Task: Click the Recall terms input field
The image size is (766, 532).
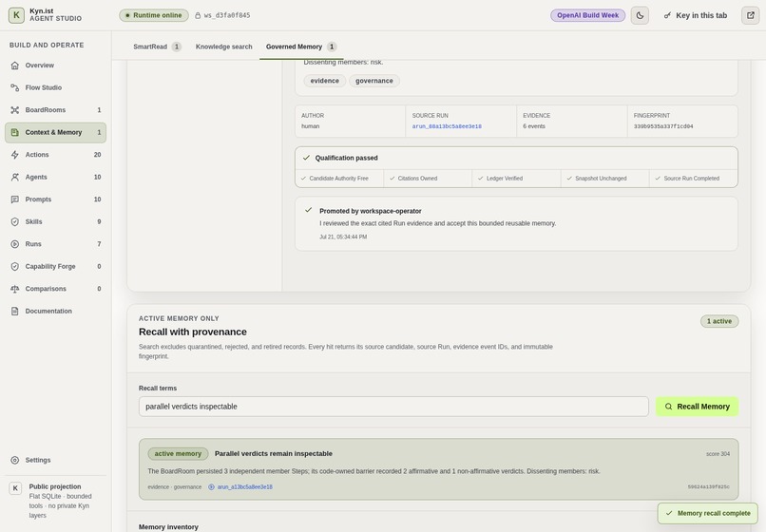Action: [x=393, y=407]
